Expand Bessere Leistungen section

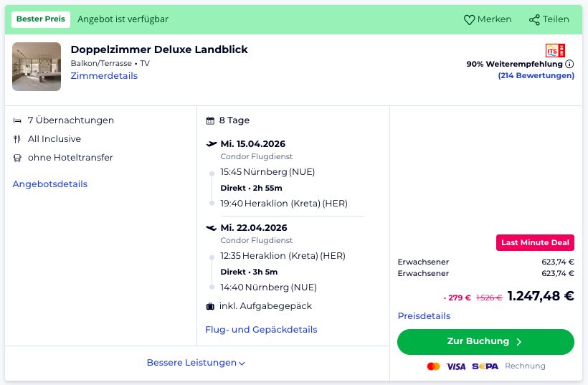pyautogui.click(x=196, y=363)
